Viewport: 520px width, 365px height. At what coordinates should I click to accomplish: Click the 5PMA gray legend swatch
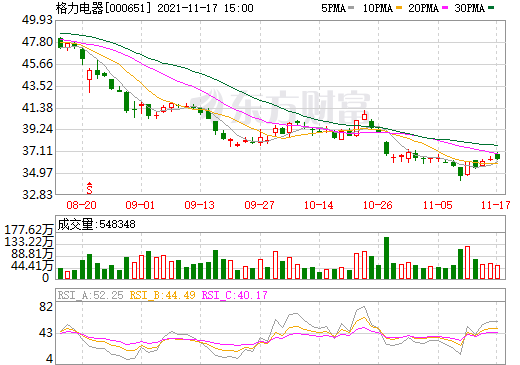[x=351, y=8]
